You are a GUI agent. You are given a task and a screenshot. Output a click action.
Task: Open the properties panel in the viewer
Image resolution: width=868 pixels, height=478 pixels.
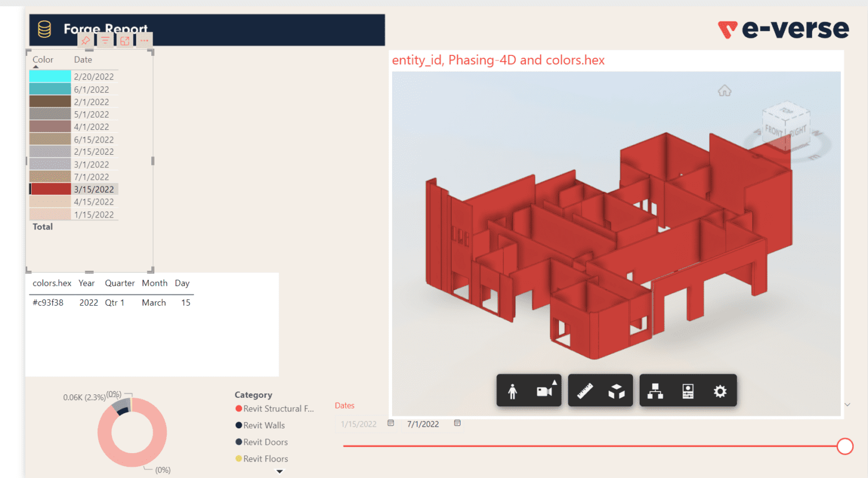coord(688,390)
